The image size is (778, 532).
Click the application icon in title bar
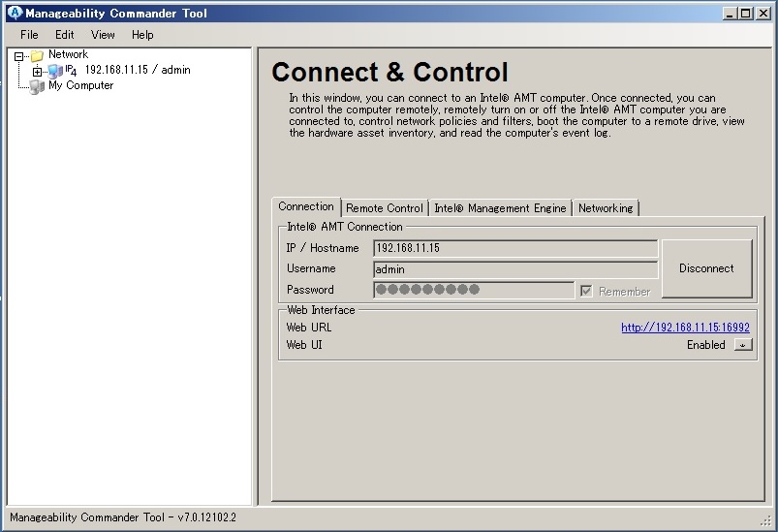14,14
